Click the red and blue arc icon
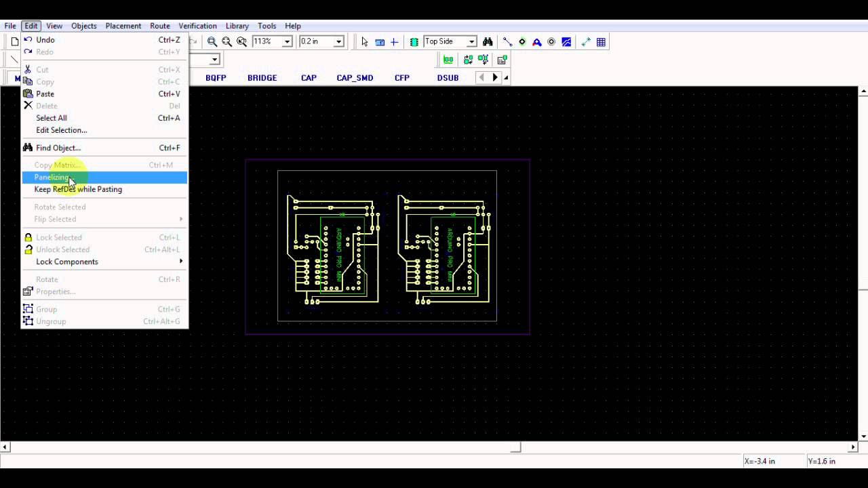868x488 pixels. (x=536, y=41)
